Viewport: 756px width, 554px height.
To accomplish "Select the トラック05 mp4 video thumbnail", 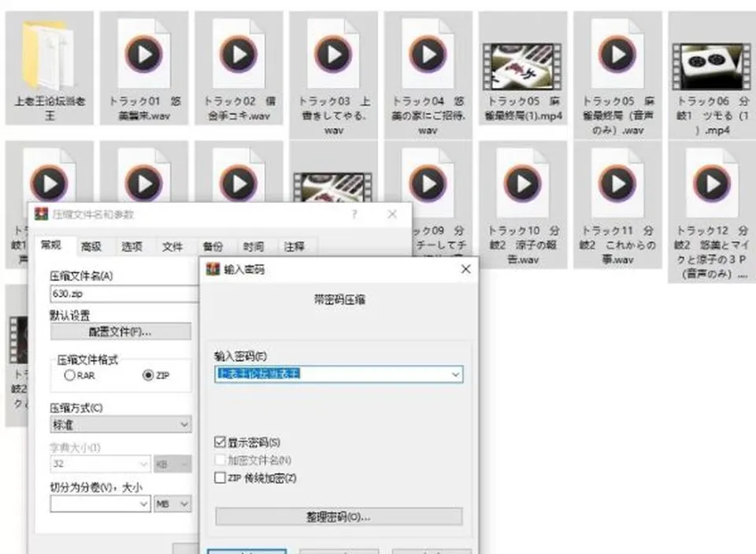I will 522,66.
